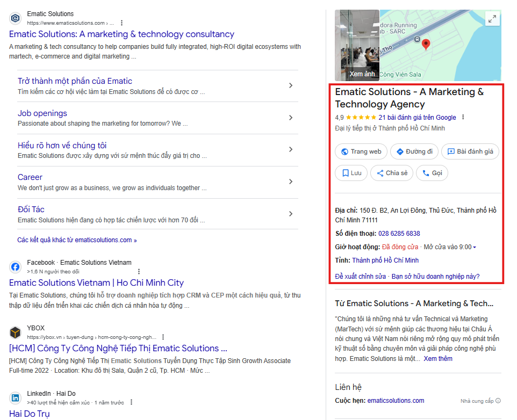Screen dimensions: 517x420
Task: Expand the Job openings sitelink chevron
Action: pos(290,118)
